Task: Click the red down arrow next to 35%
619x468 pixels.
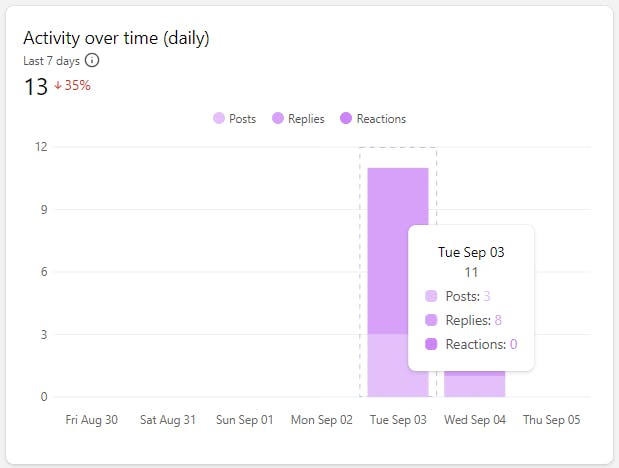Action: tap(58, 86)
